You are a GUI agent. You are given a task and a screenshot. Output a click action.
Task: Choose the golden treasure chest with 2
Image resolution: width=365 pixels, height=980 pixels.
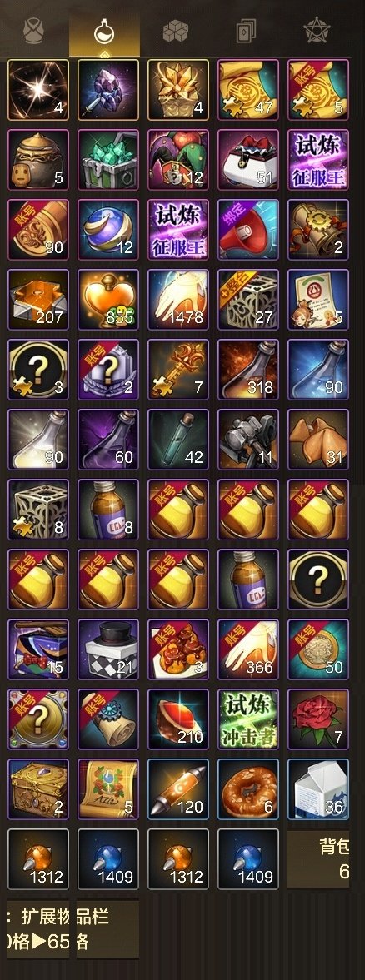37,789
